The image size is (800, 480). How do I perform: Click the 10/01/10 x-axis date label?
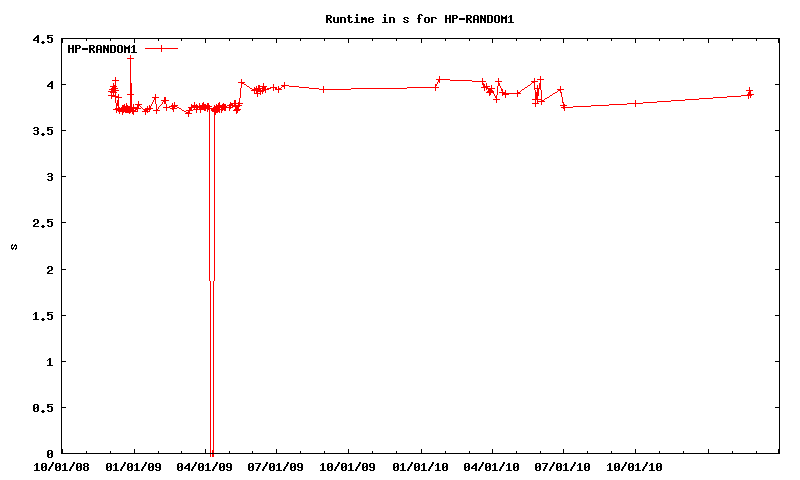[635, 465]
